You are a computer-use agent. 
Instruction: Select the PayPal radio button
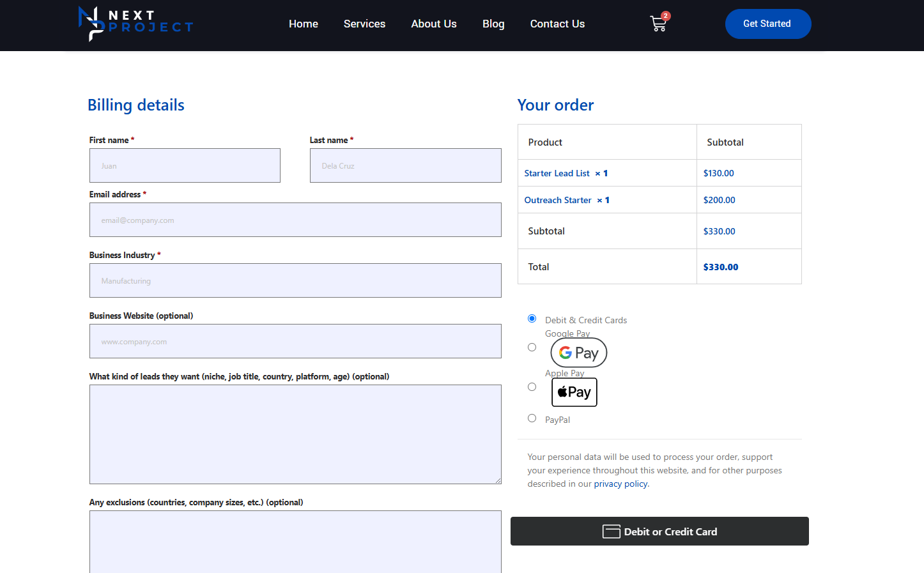click(532, 418)
